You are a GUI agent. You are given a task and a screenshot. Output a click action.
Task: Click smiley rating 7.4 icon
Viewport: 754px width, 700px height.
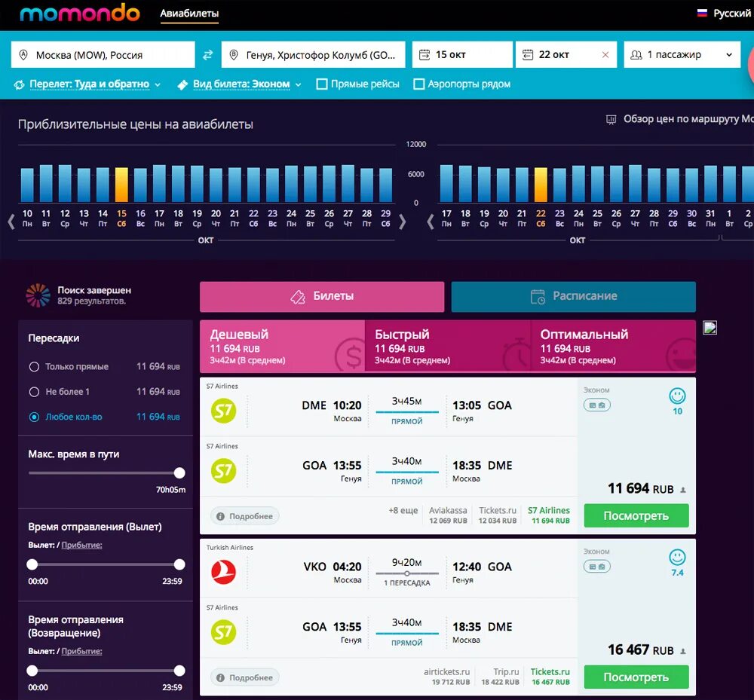pos(677,558)
